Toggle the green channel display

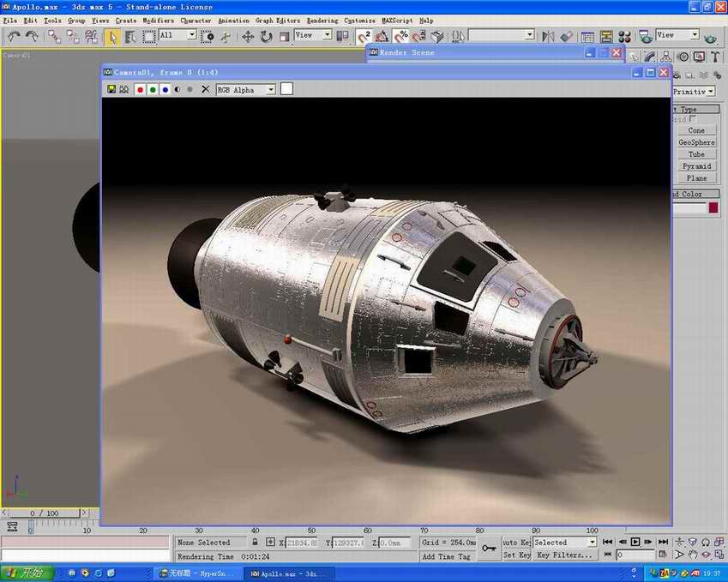[153, 89]
